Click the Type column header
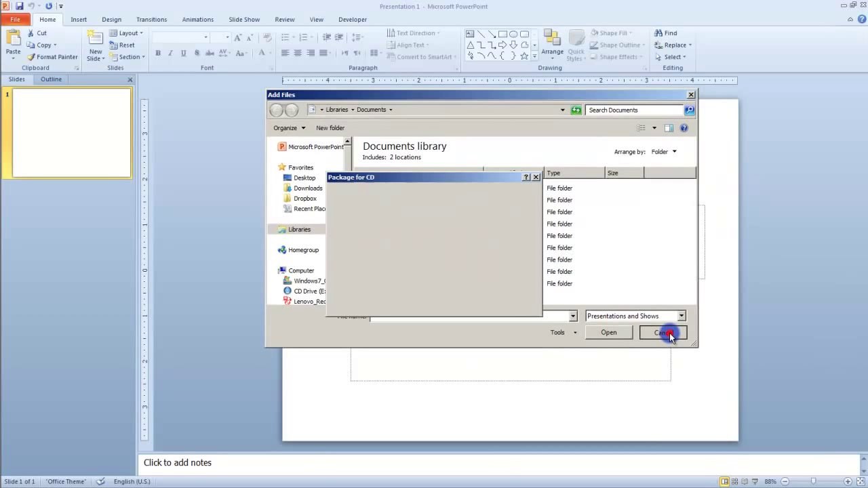This screenshot has width=868, height=488. (574, 173)
